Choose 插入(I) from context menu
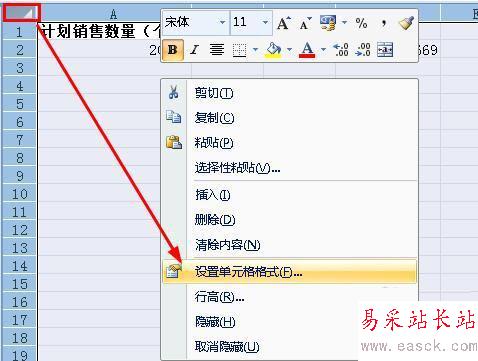Screen dimensions: 478x361 (289, 195)
